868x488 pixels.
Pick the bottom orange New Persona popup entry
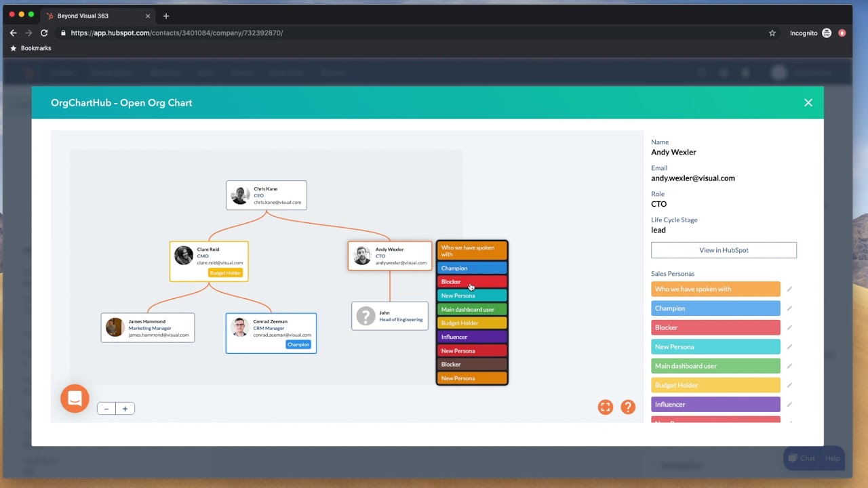[472, 378]
